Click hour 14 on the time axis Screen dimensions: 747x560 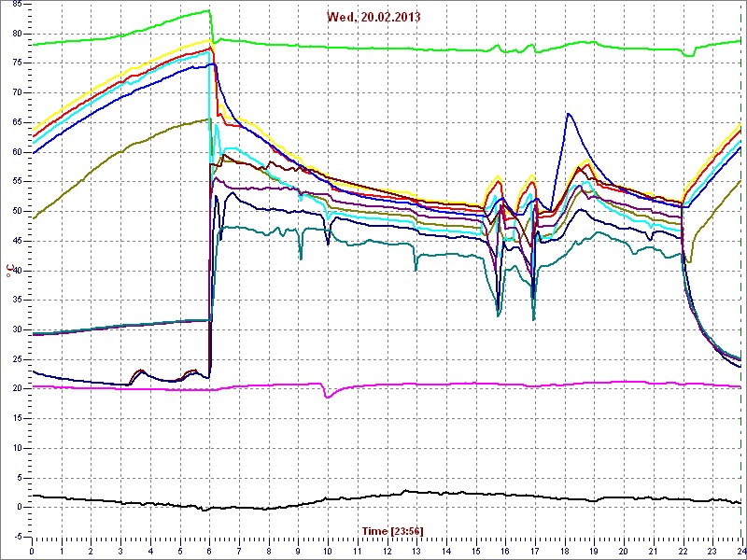tap(447, 549)
